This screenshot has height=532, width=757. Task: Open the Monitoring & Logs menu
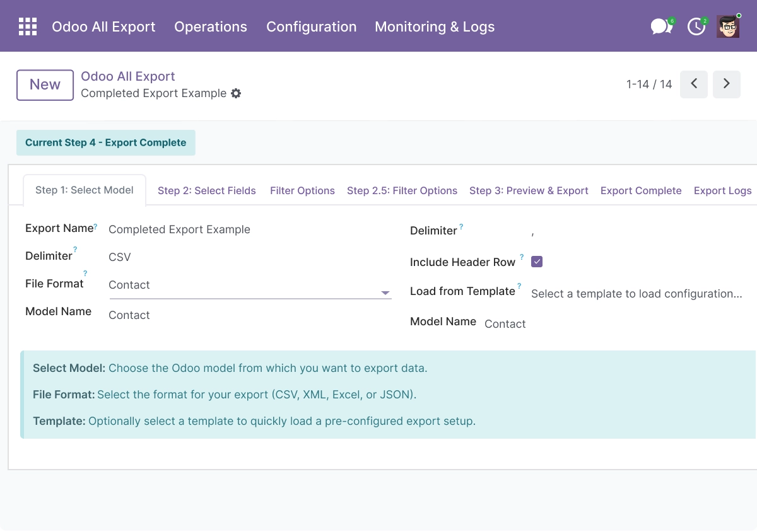(435, 26)
